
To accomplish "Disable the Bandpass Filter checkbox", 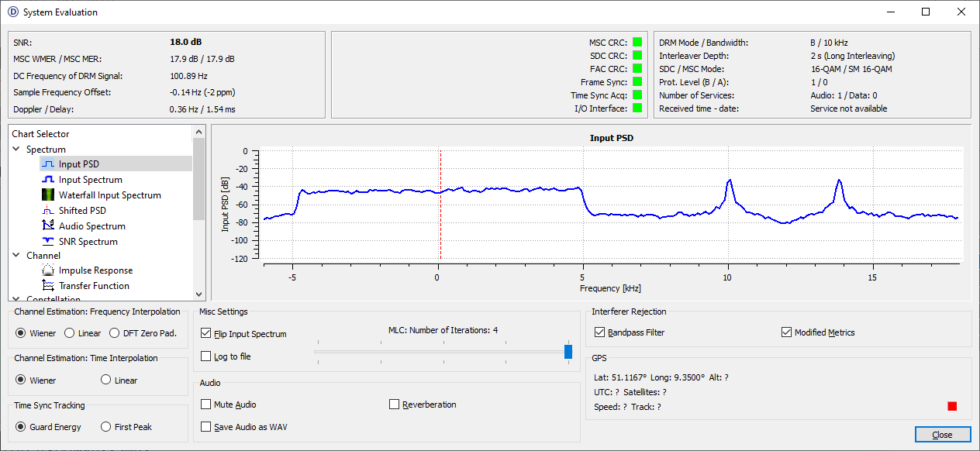I will click(x=600, y=332).
